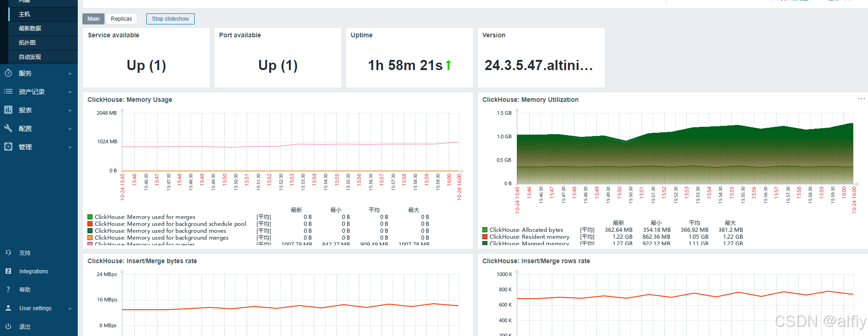Click the 退出 power icon
Screen dimensions: 868x336
pos(8,327)
